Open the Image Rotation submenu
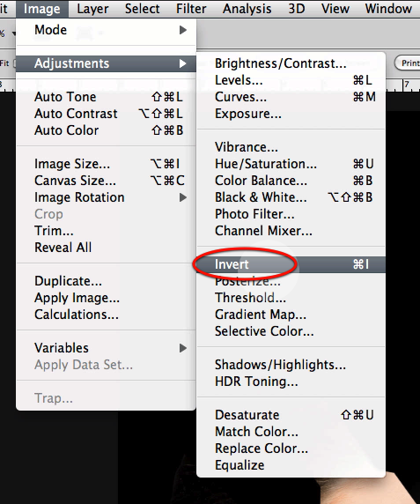This screenshot has height=504, width=420. [106, 197]
